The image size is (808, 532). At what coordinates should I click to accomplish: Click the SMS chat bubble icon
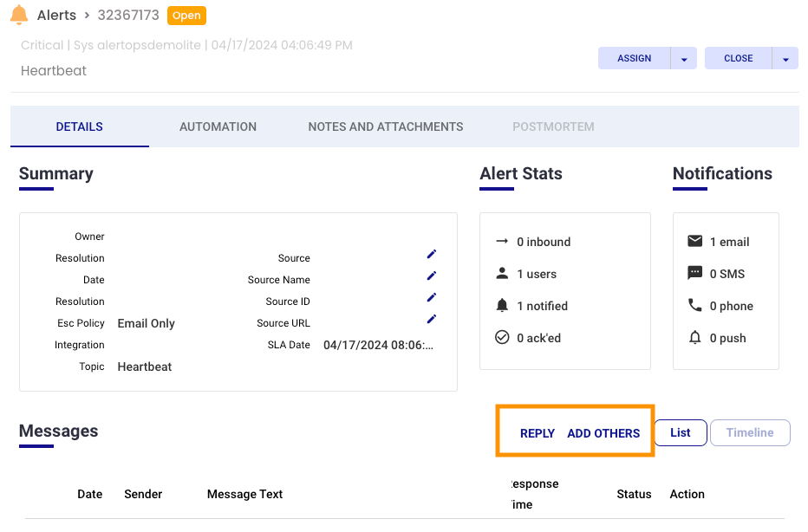click(694, 274)
